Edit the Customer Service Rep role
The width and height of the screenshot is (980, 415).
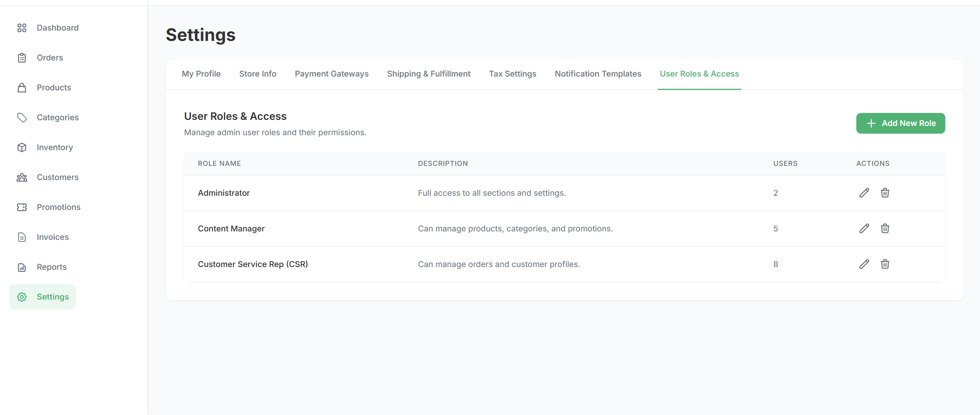[x=864, y=264]
